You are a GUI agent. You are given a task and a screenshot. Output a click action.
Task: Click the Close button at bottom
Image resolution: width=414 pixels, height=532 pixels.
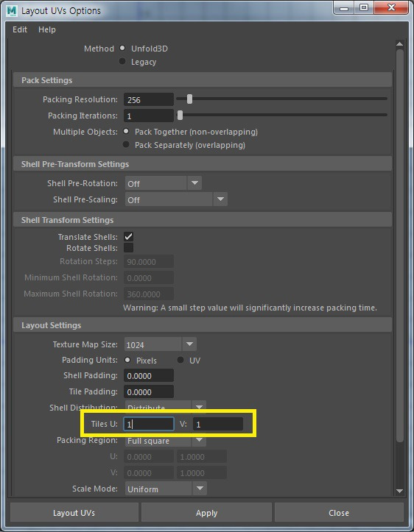(339, 512)
